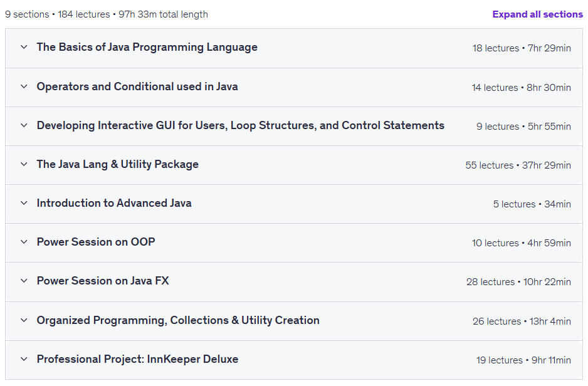
Task: Click the '10 lectures • 4hr 59min' text
Action: point(522,243)
